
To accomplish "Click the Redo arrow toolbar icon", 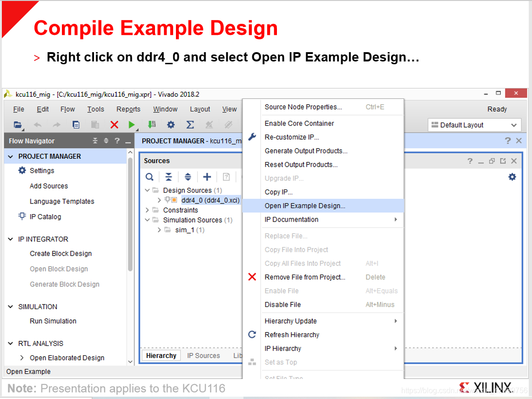I will 57,125.
